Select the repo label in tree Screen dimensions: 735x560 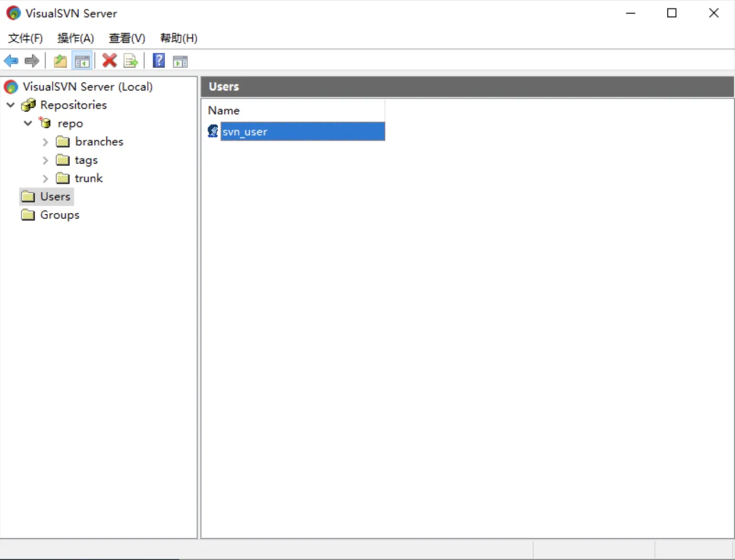pyautogui.click(x=70, y=124)
